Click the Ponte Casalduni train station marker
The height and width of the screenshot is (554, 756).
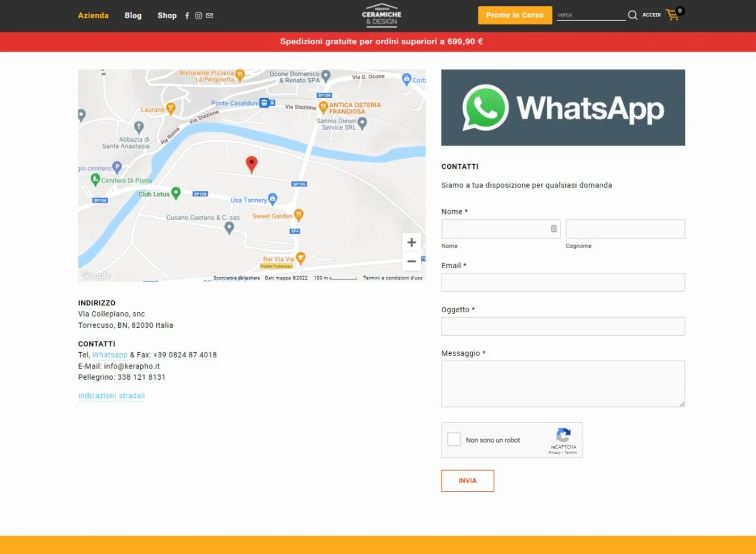coord(264,103)
